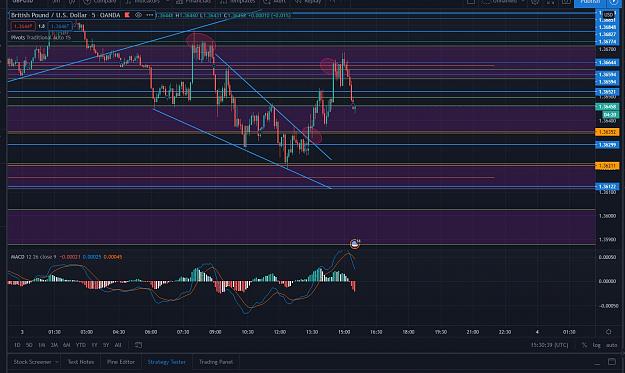Open the three-dots More menu beside OANDA
Image resolution: width=625 pixels, height=373 pixels.
pyautogui.click(x=149, y=15)
